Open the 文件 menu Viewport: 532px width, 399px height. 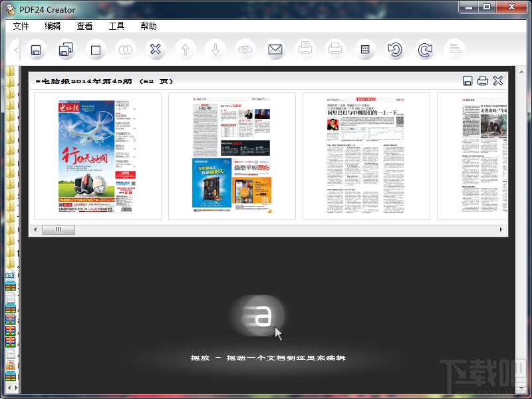(21, 26)
